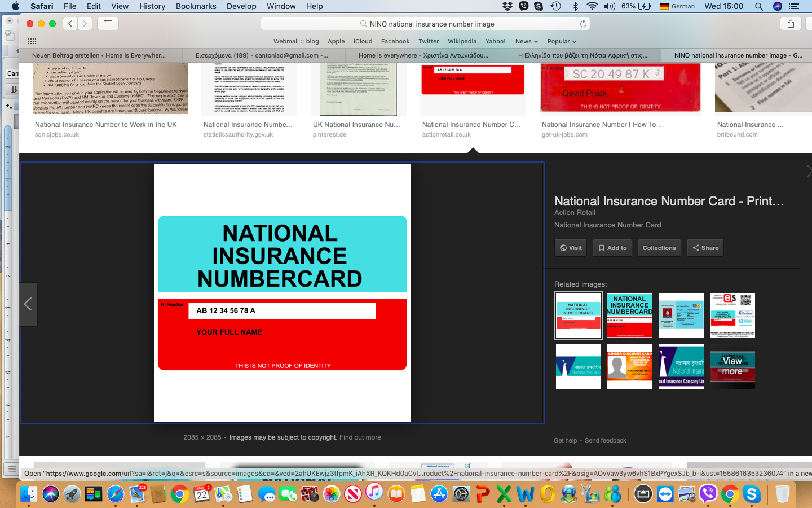Open Notification Center icon
The image size is (812, 508).
(794, 6)
